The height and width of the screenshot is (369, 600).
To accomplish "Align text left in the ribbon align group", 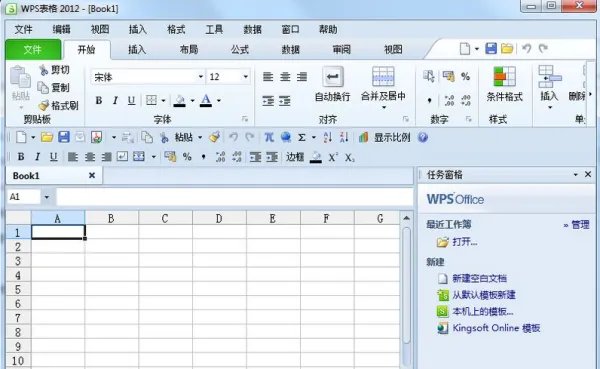I will pos(268,77).
